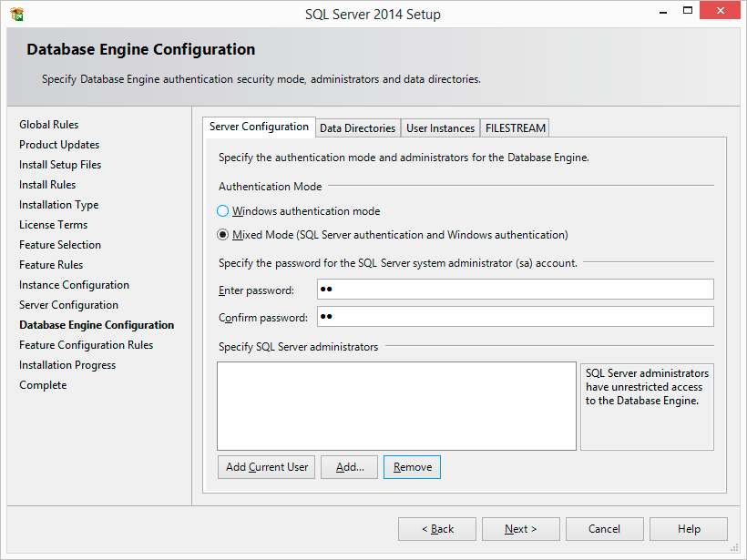Switch to the Server Configuration tab
Viewport: 747px width, 560px height.
pyautogui.click(x=259, y=127)
